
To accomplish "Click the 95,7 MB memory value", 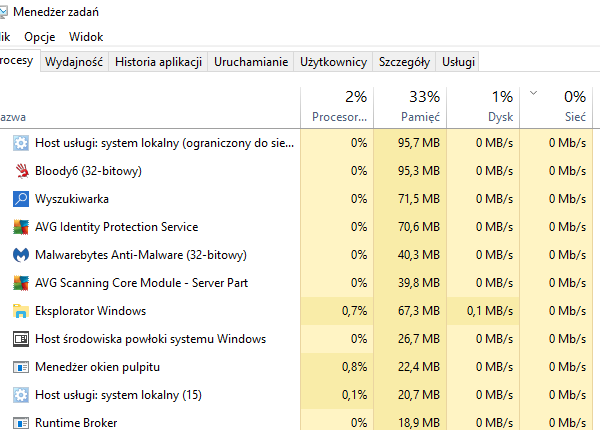I will 419,143.
